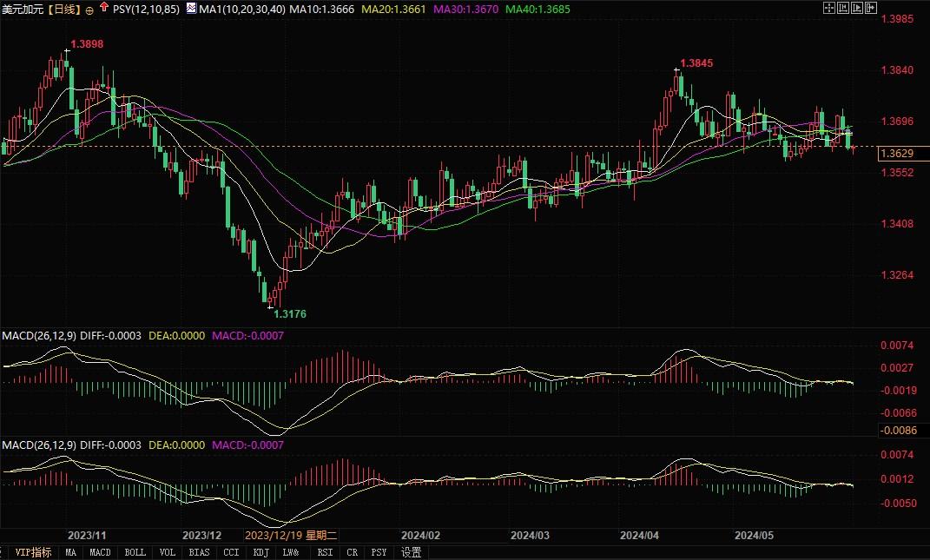Click the red up-arrow icon before PSY
Screen dimensions: 930x560
coord(105,7)
